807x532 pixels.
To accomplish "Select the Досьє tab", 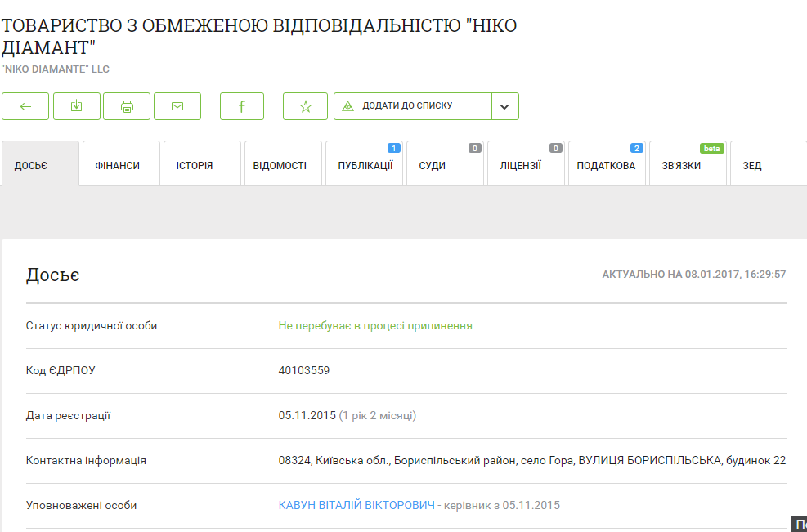I will (31, 165).
